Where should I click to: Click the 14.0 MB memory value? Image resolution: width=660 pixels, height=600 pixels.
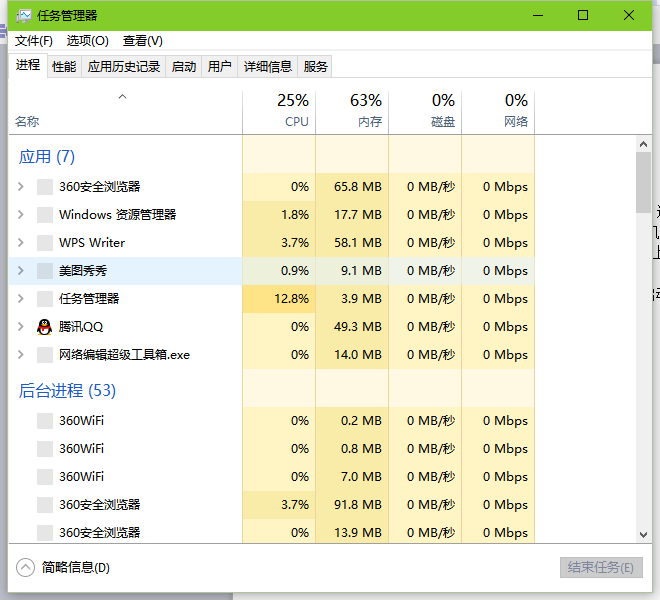click(358, 355)
